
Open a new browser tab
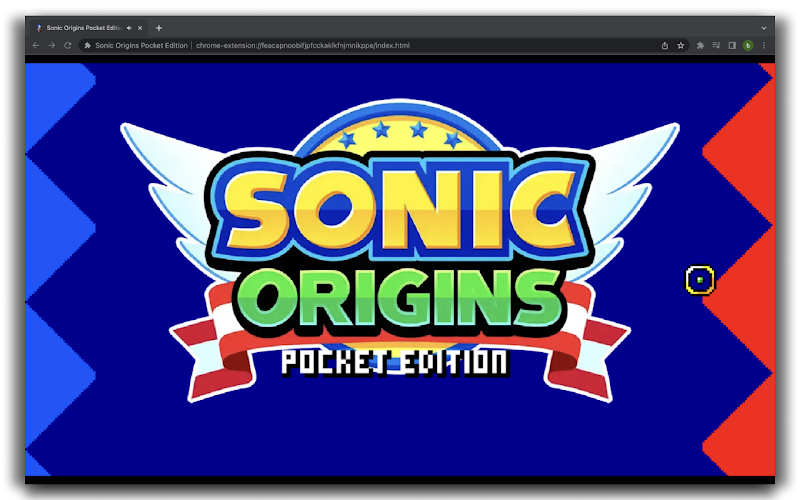click(x=159, y=28)
